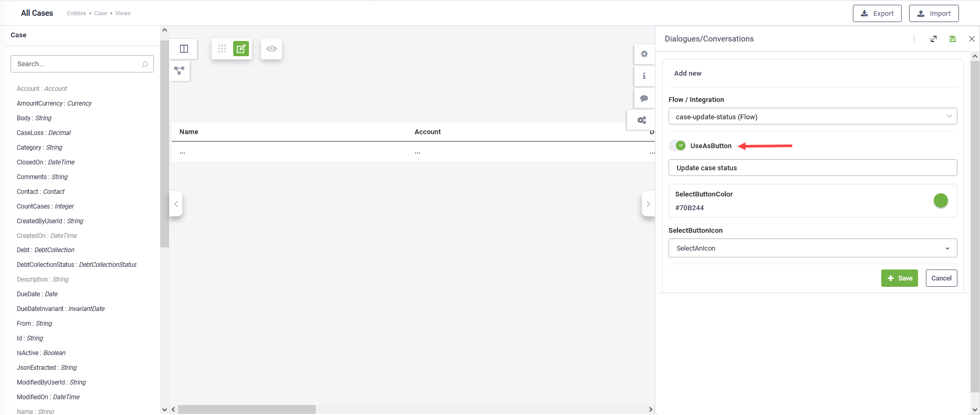
Task: Toggle the eye preview icon
Action: click(272, 49)
